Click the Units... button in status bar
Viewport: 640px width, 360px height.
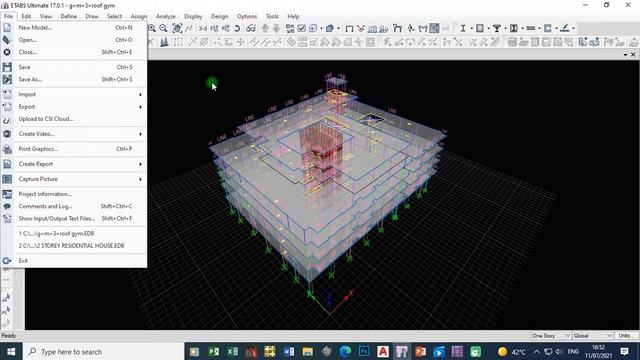point(625,336)
